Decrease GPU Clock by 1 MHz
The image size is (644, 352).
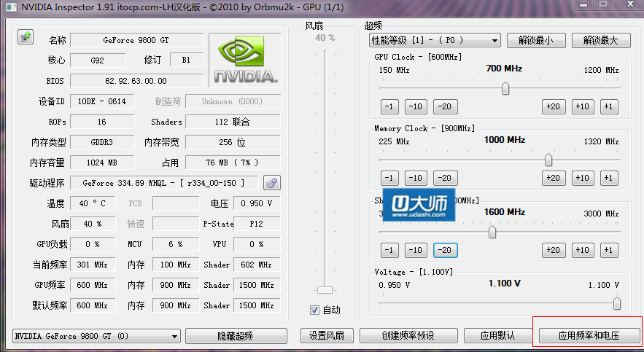tap(389, 106)
